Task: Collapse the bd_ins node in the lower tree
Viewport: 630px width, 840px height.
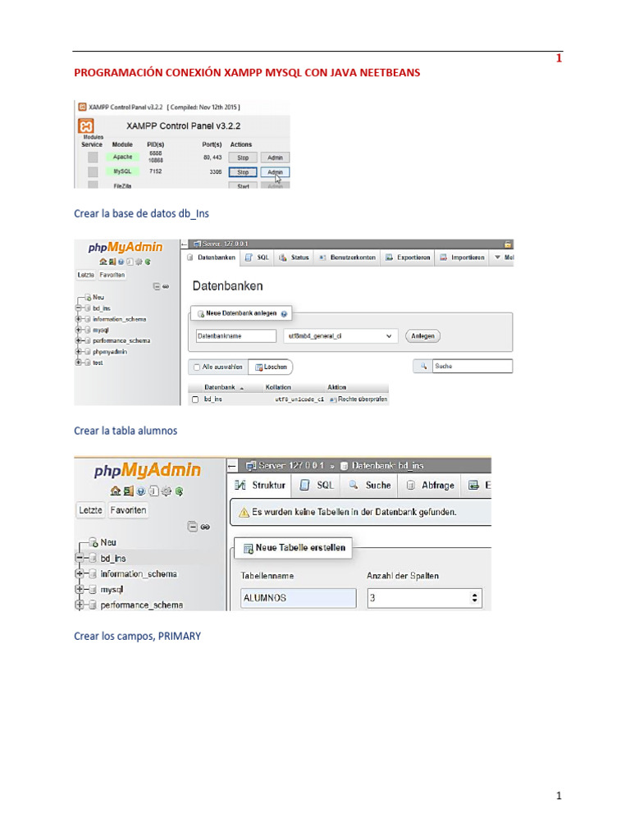Action: coord(80,558)
